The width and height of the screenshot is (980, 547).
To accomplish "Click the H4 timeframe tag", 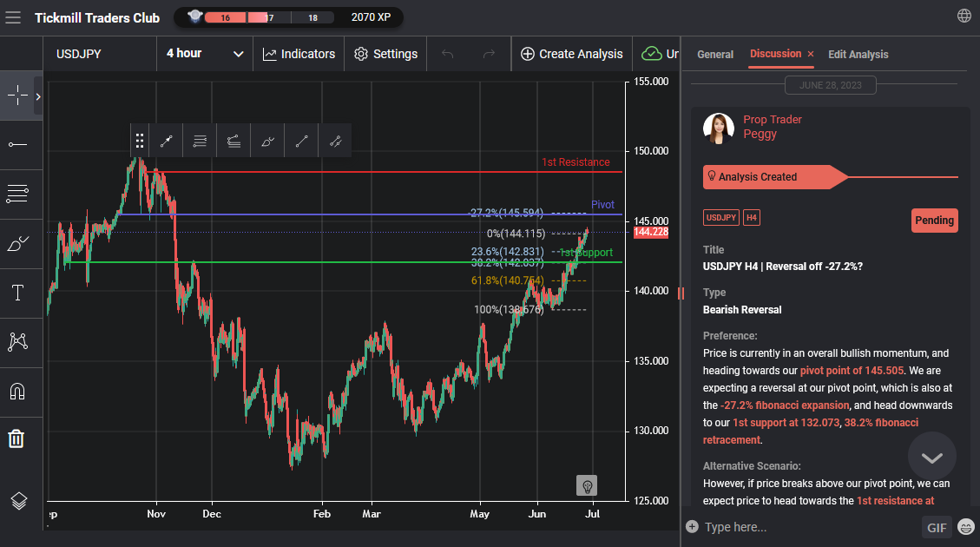I will 751,218.
